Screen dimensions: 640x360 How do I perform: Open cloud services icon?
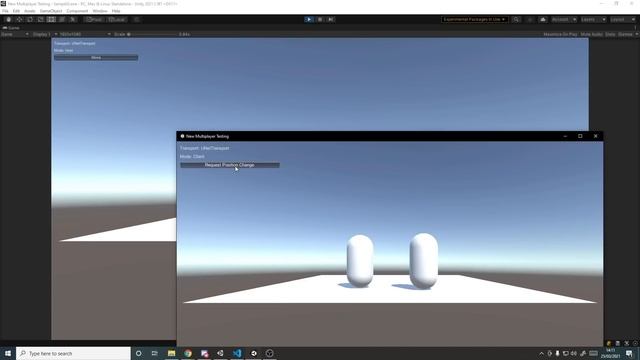[x=543, y=20]
